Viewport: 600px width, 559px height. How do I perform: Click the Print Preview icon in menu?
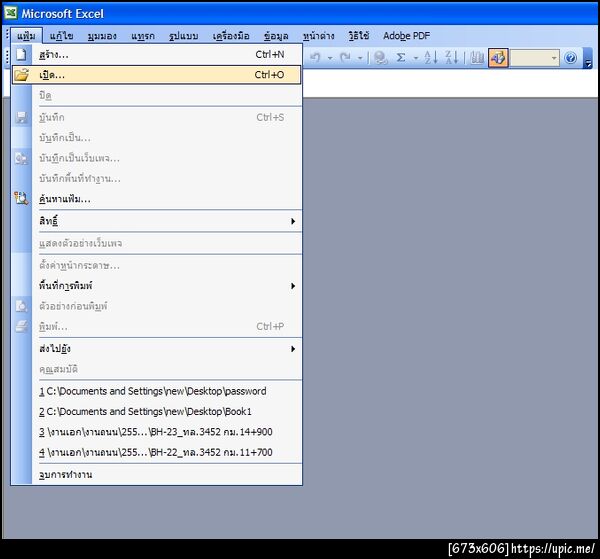tap(21, 306)
